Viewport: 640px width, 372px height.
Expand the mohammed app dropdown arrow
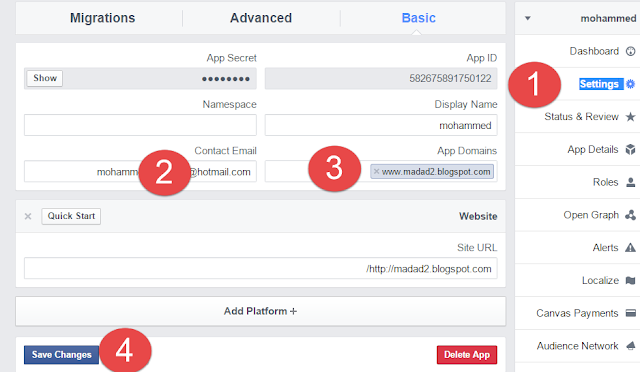tap(527, 18)
